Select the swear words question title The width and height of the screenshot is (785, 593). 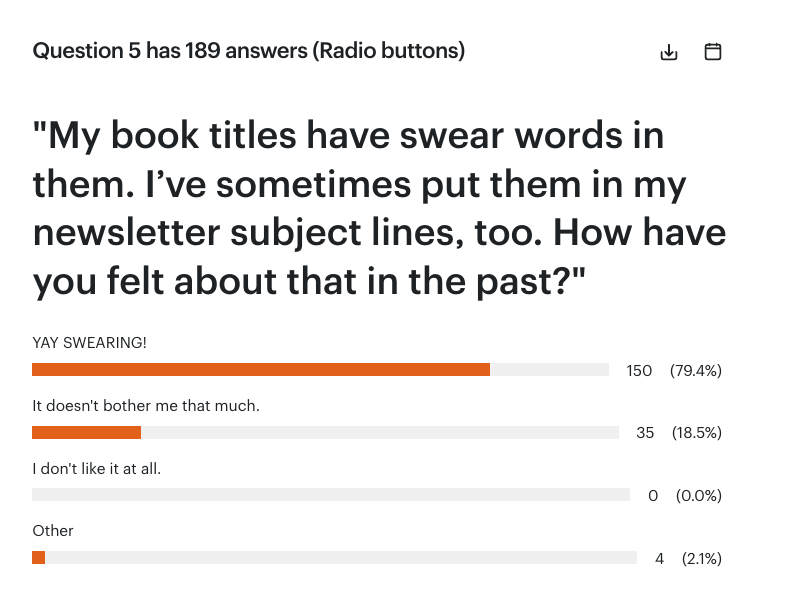click(x=379, y=209)
